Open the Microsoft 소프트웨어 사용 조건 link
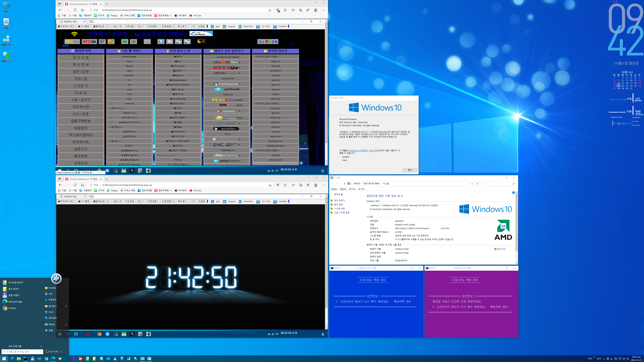The height and width of the screenshot is (362, 644). point(363,151)
